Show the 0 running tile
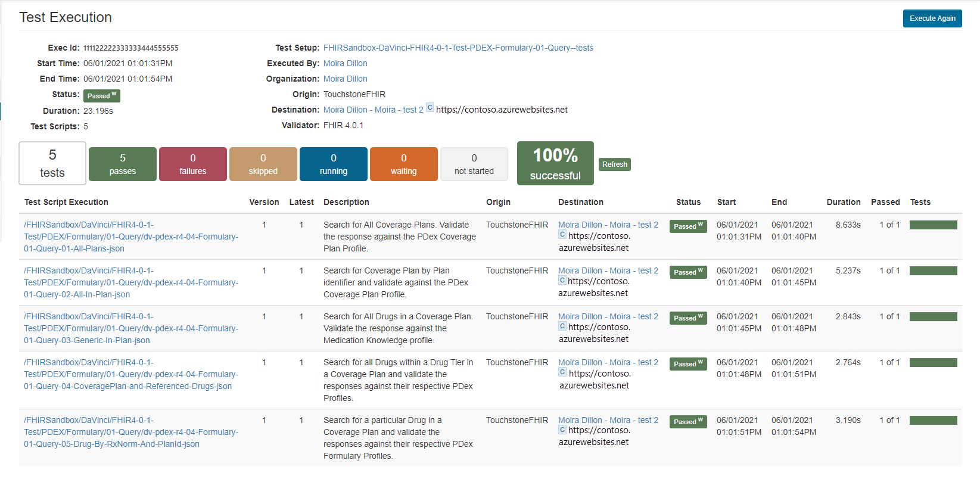 click(x=334, y=164)
